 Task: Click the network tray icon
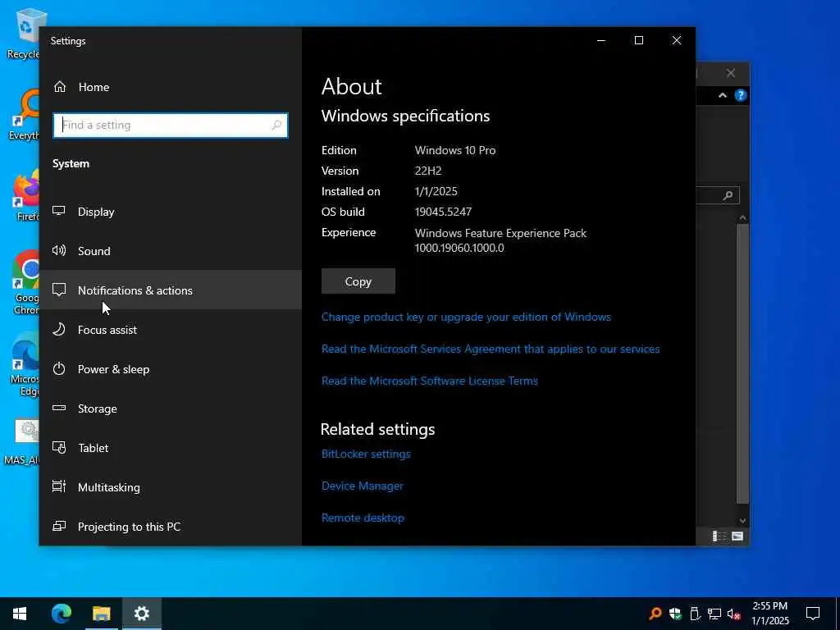pyautogui.click(x=714, y=614)
